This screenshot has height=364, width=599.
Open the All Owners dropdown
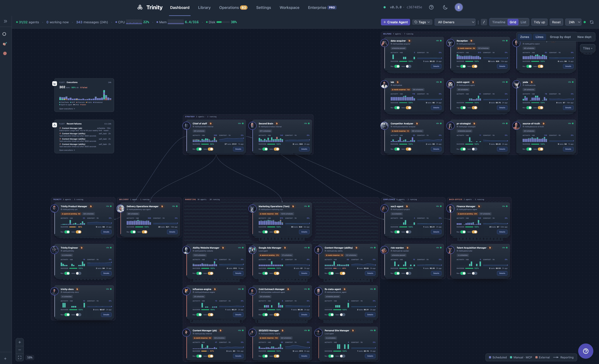[455, 22]
